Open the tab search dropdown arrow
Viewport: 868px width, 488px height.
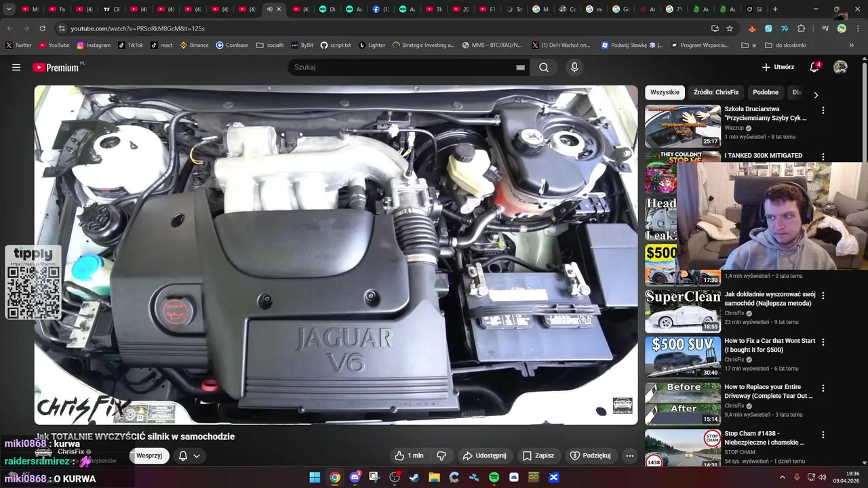pyautogui.click(x=9, y=9)
